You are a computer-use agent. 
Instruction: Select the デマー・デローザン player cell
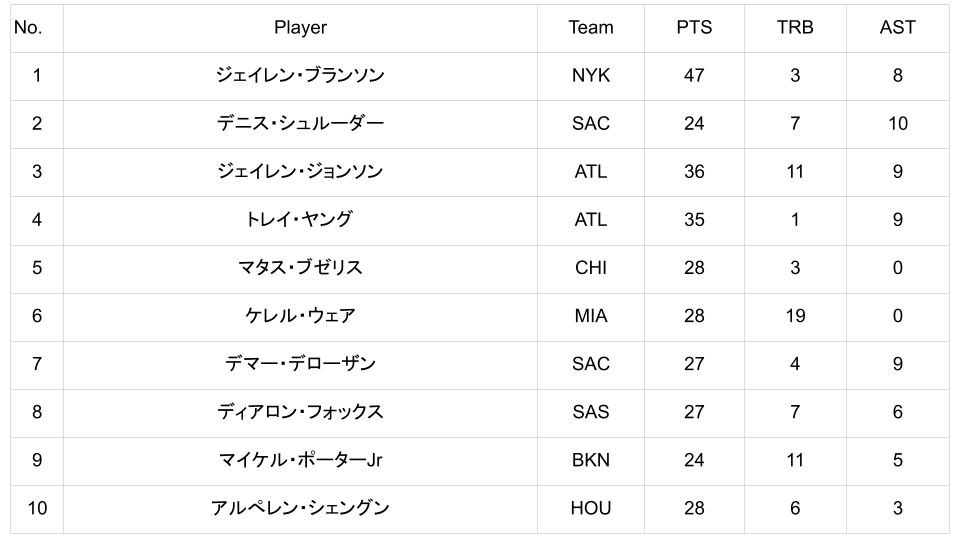coord(300,364)
